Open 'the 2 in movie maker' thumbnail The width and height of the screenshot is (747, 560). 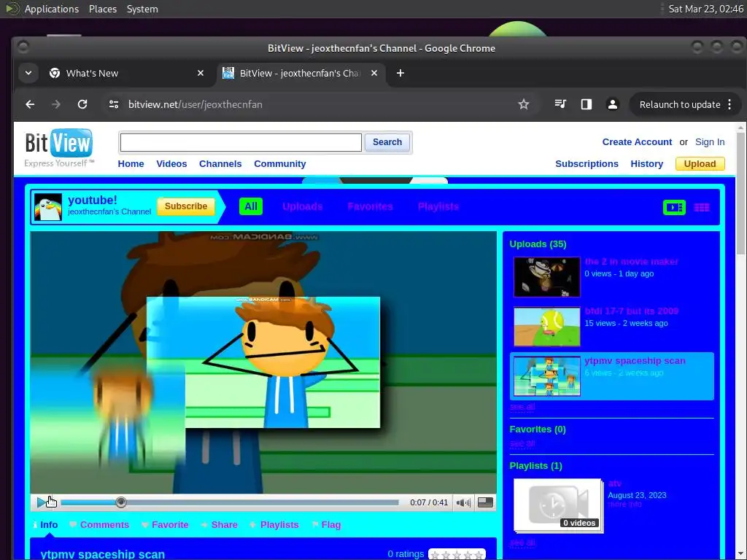(547, 276)
